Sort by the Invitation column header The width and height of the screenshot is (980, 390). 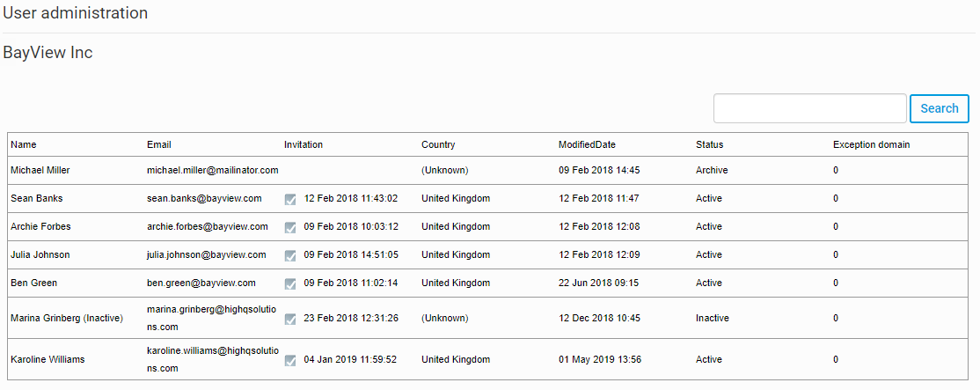pos(304,144)
